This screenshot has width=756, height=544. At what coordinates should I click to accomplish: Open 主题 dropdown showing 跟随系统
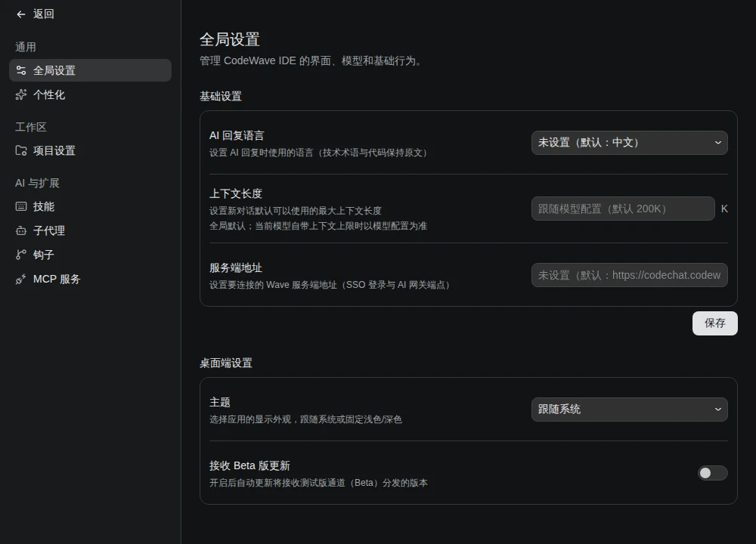tap(629, 410)
